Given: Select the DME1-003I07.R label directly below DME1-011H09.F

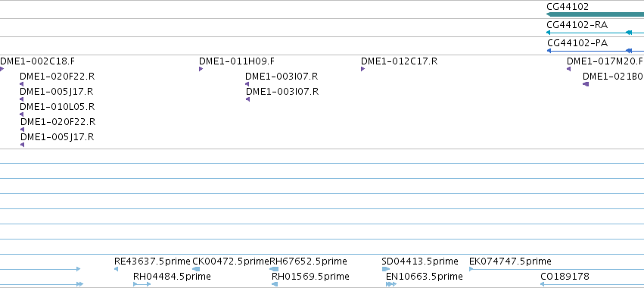Looking at the screenshot, I should click(282, 76).
